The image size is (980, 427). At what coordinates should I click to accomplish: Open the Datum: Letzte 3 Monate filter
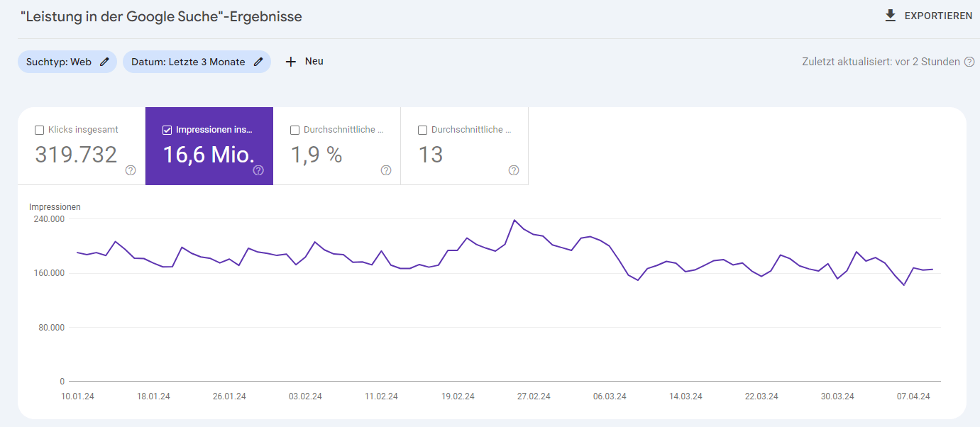coord(188,62)
